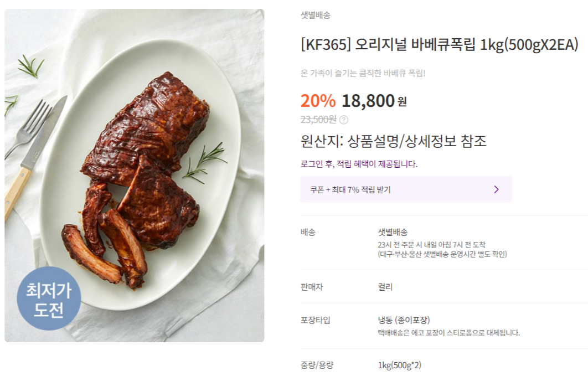Image resolution: width=588 pixels, height=376 pixels.
Task: Click the crossed-out 23,500원 original price
Action: tap(318, 119)
